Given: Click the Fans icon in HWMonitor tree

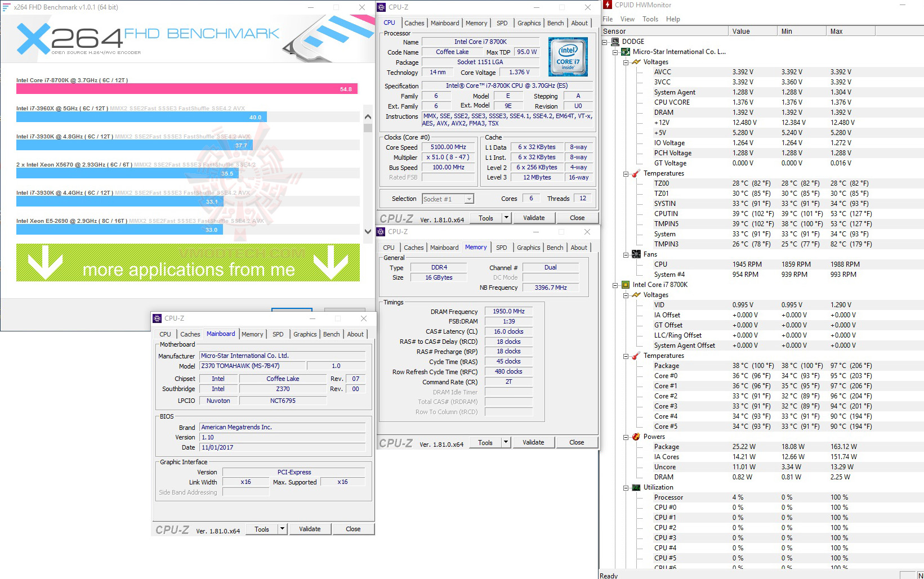Looking at the screenshot, I should 636,254.
